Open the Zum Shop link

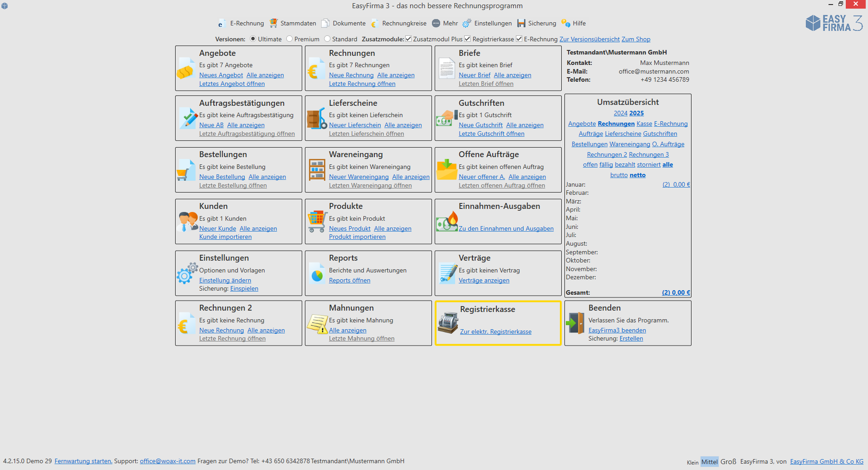pos(636,39)
